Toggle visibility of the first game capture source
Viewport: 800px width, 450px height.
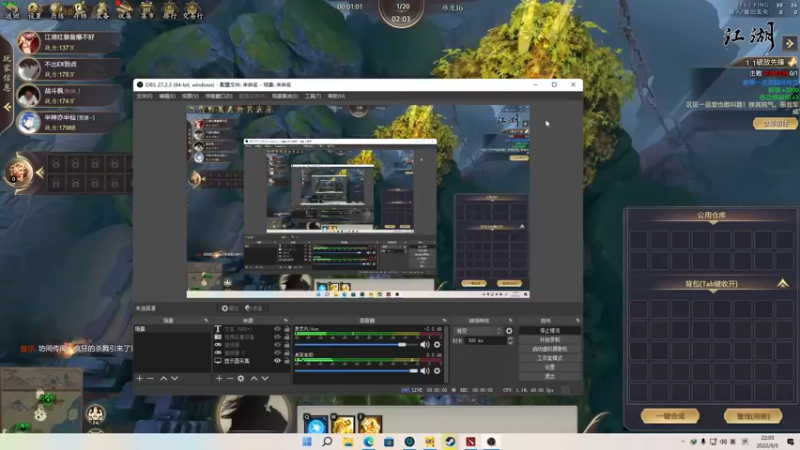pos(277,345)
